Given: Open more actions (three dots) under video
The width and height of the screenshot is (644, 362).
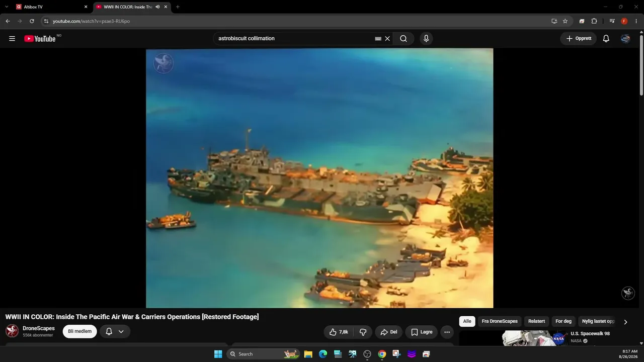Looking at the screenshot, I should tap(447, 332).
